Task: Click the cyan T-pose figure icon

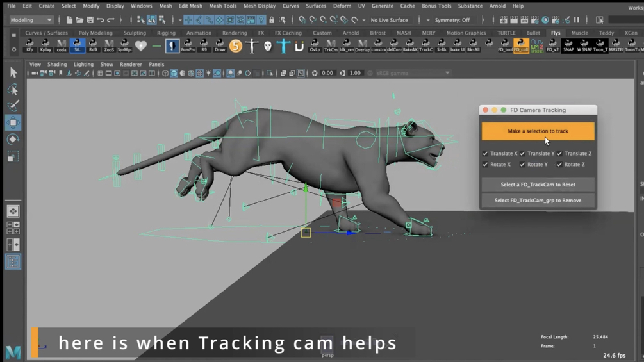Action: click(x=283, y=45)
